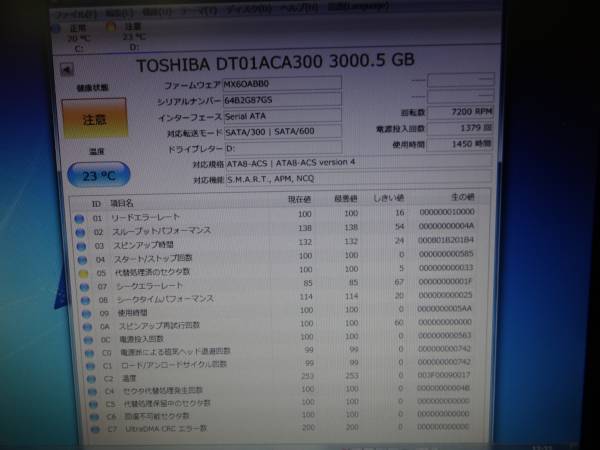Click raw value 000000010000 in row 01
Viewport: 600px width, 450px height.
(447, 212)
